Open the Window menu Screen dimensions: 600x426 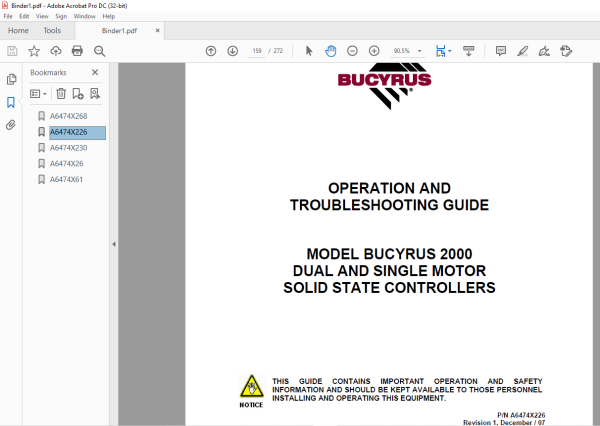pyautogui.click(x=85, y=16)
